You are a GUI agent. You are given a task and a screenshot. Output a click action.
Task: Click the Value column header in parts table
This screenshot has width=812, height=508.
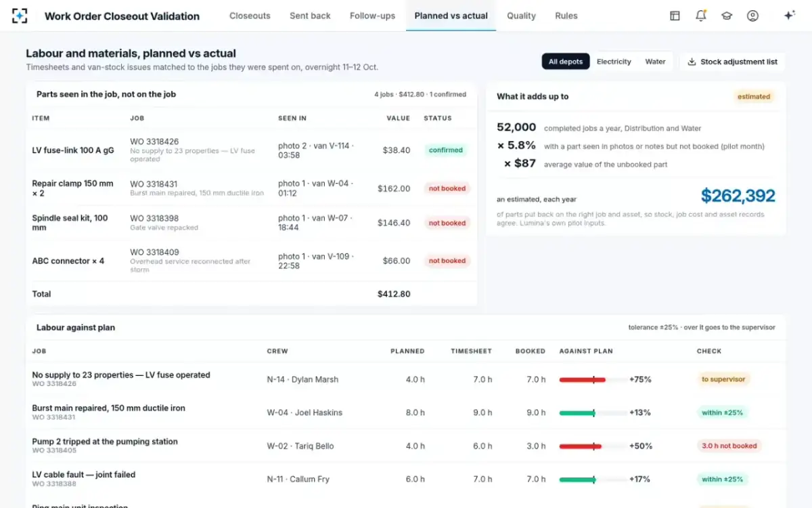click(399, 119)
